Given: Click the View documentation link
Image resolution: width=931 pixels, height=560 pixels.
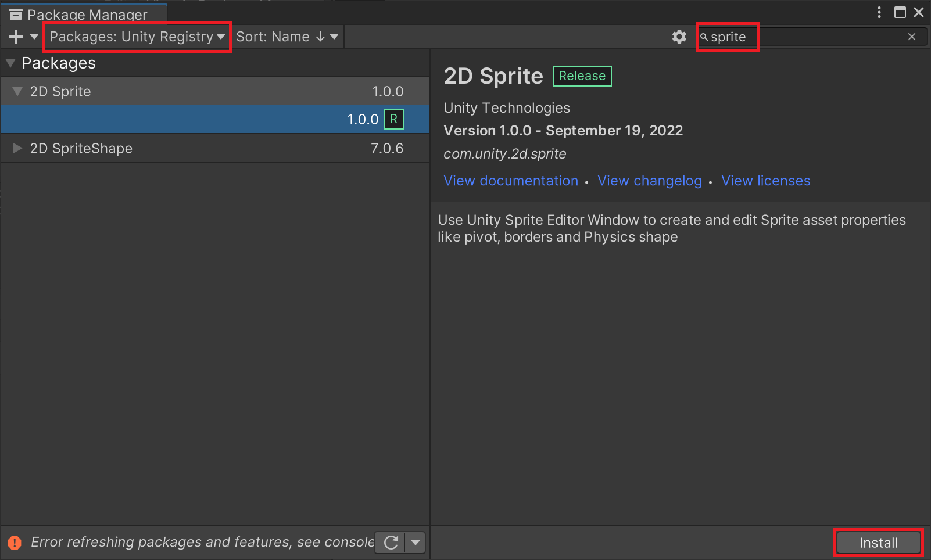Looking at the screenshot, I should (511, 181).
